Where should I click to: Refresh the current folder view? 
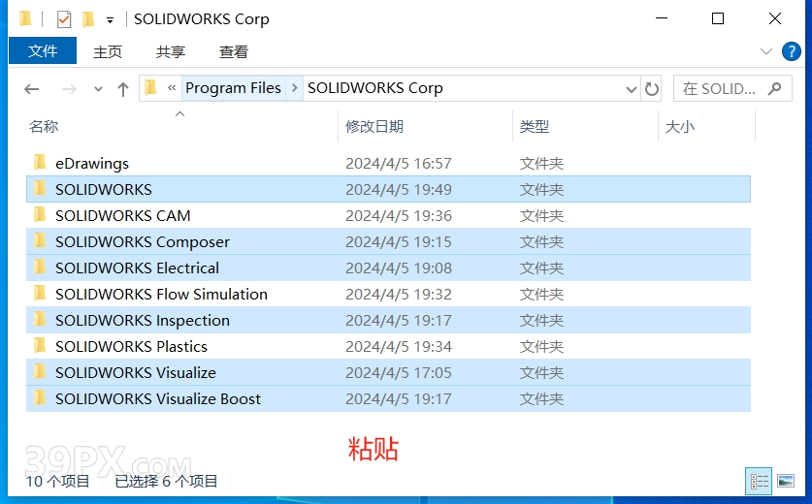tap(652, 89)
